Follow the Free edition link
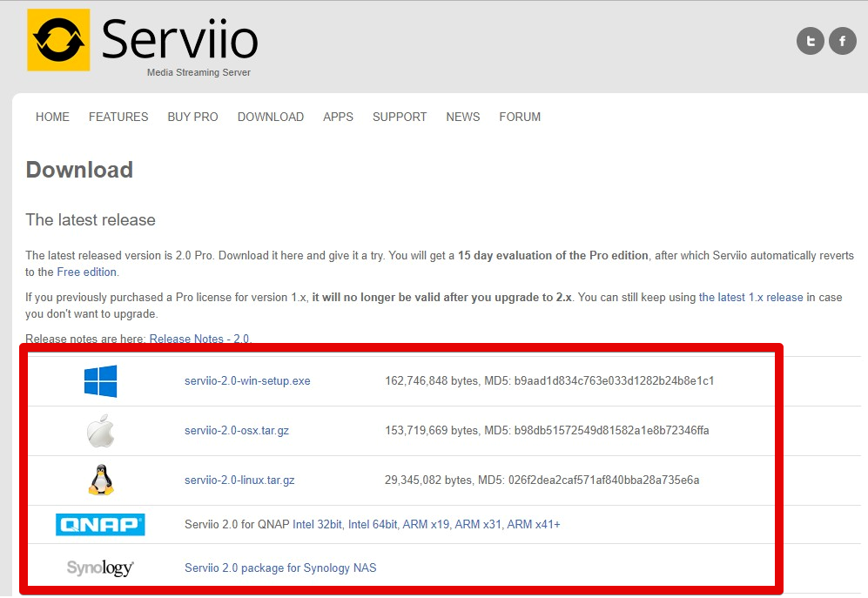Viewport: 868px width, 598px height. (x=87, y=272)
